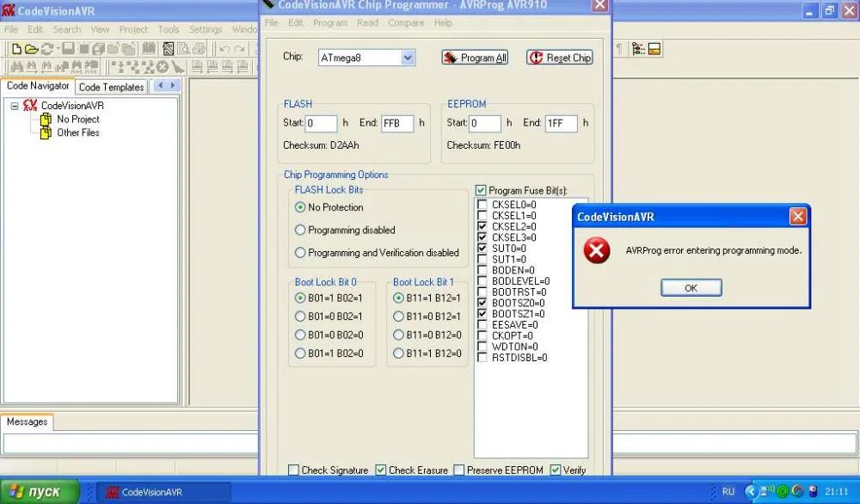Disable the Check Erasure checkbox
Screen dimensions: 860x504
(x=381, y=470)
